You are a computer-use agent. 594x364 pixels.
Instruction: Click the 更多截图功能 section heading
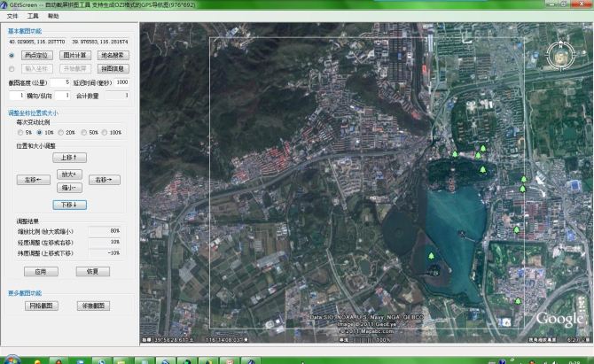25,293
